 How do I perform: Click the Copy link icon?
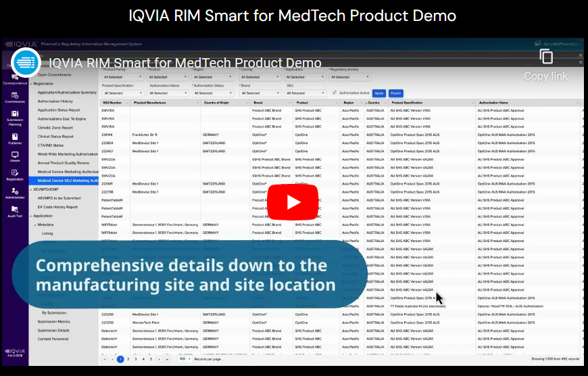click(x=546, y=57)
